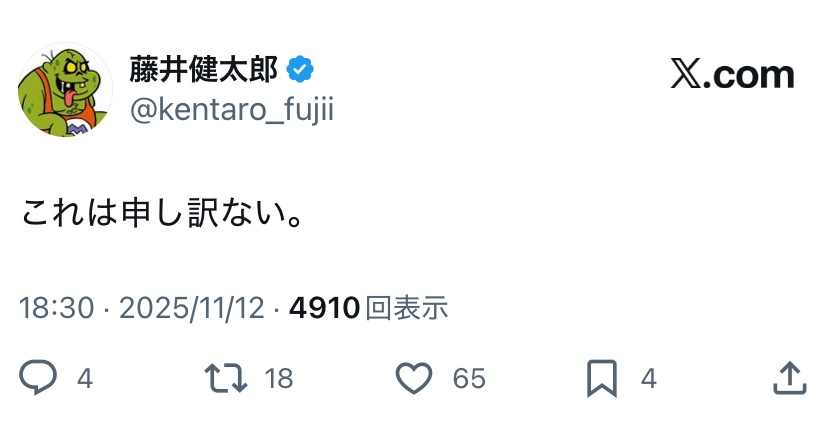Click the X.com logo
The height and width of the screenshot is (433, 828).
pos(732,75)
